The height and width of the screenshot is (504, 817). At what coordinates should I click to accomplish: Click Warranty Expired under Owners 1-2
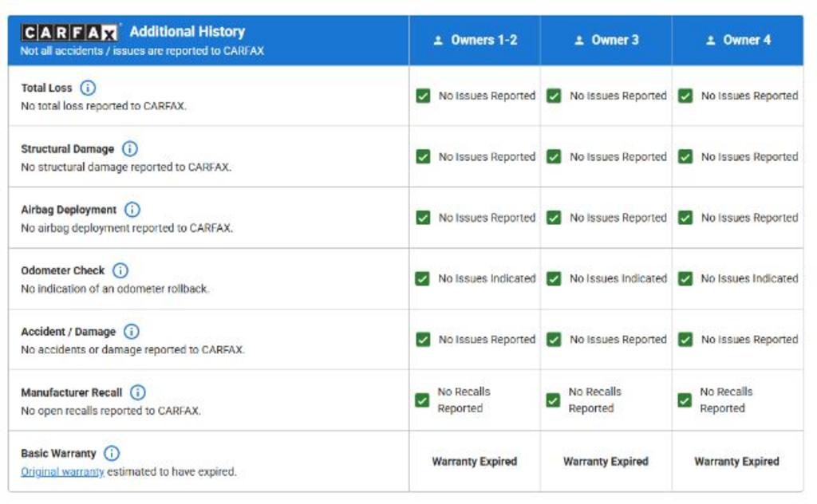pyautogui.click(x=474, y=461)
